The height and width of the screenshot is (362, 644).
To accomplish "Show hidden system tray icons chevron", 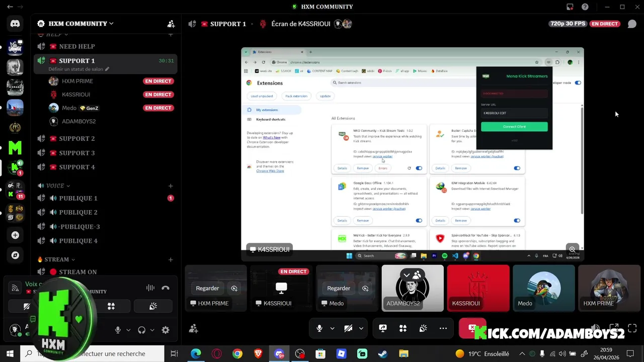I will point(522,353).
